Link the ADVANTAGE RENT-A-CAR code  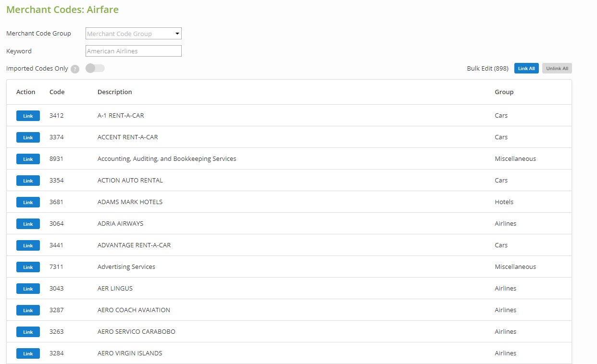coord(28,245)
